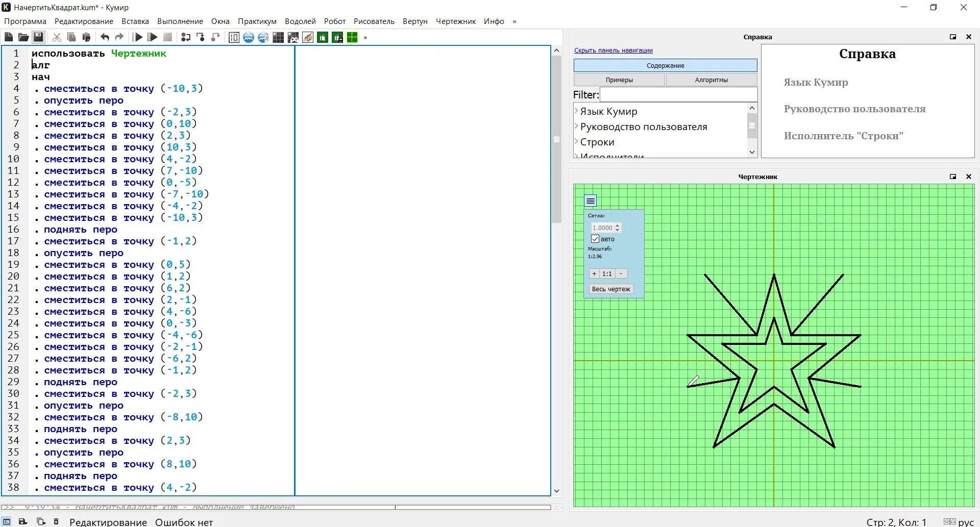Show more menus via menu bar chevron
This screenshot has height=527, width=980.
pos(514,21)
